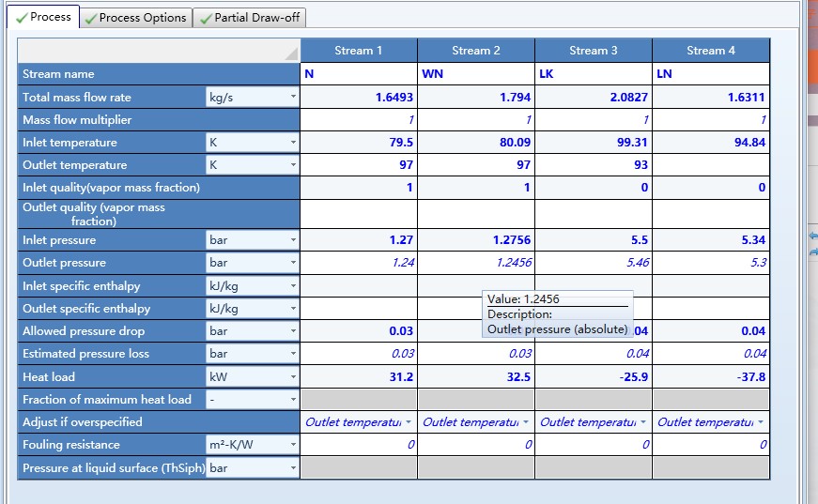The height and width of the screenshot is (504, 818).
Task: Click Stream 2 inlet pressure value 1.2756
Action: coord(475,240)
